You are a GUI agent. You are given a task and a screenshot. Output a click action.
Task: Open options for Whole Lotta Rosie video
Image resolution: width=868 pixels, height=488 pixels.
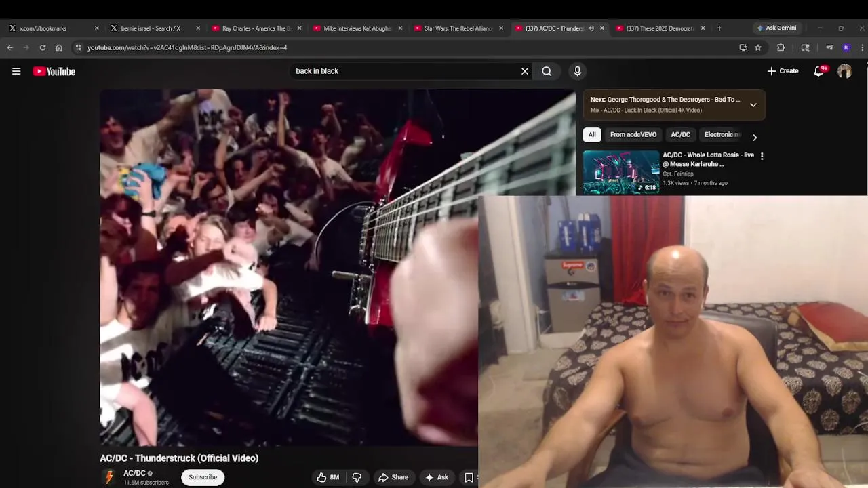(762, 156)
